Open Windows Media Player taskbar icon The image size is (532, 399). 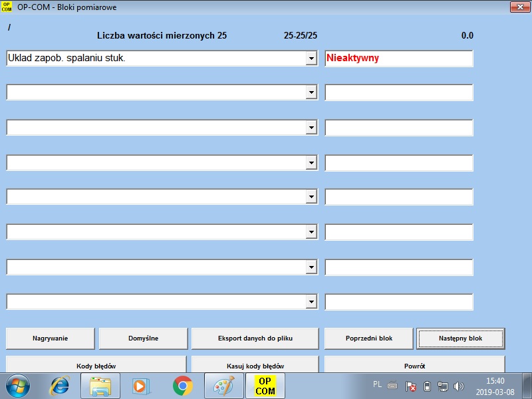(142, 386)
